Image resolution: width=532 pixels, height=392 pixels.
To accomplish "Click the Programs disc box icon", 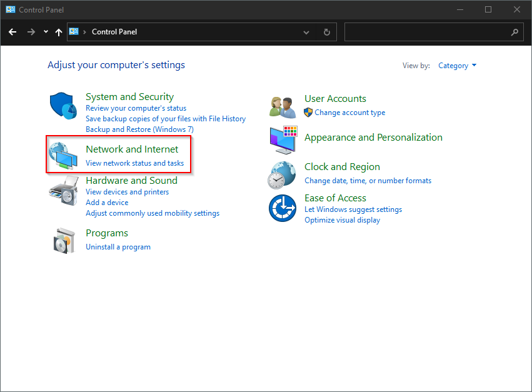I will (x=64, y=241).
